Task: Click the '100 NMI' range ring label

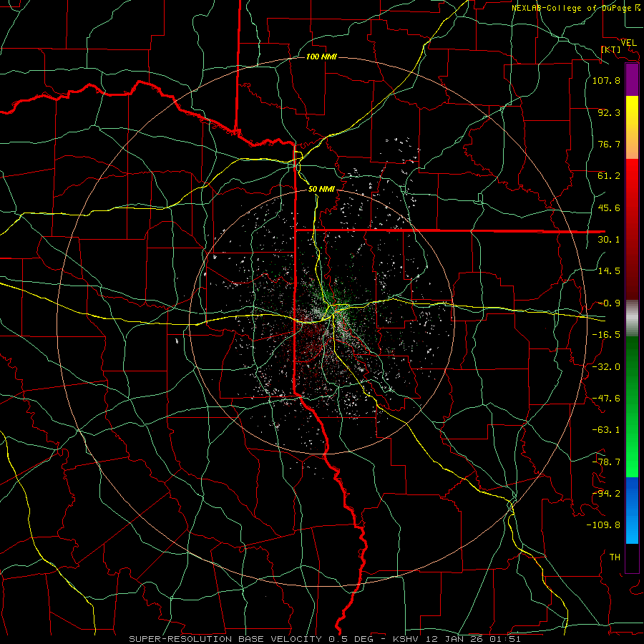Action: tap(321, 57)
